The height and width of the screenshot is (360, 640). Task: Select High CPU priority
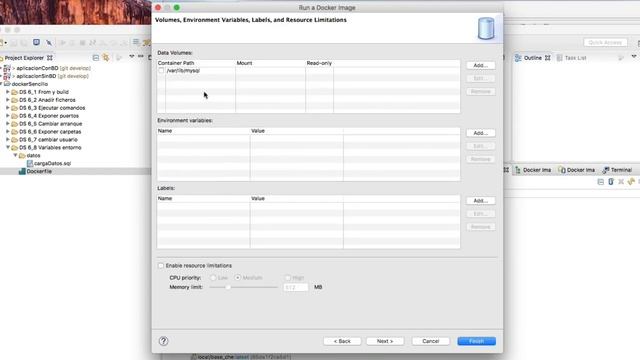pos(288,278)
